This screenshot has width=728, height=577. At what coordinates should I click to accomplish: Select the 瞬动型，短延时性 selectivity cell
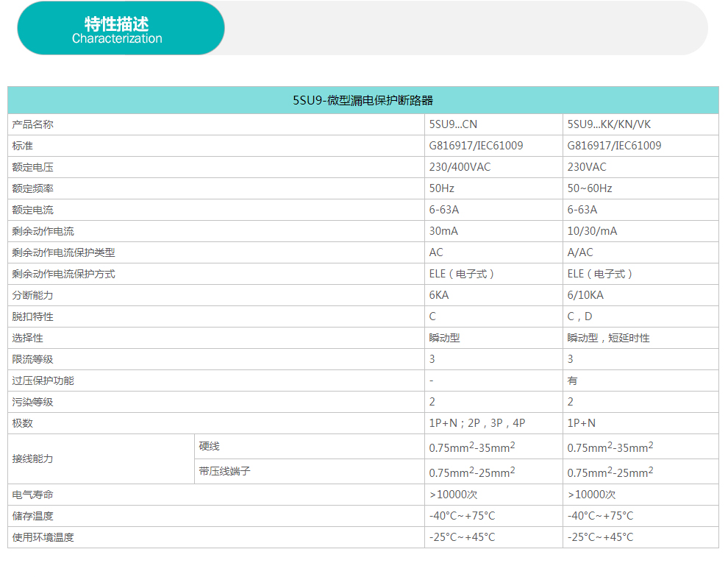pos(608,338)
